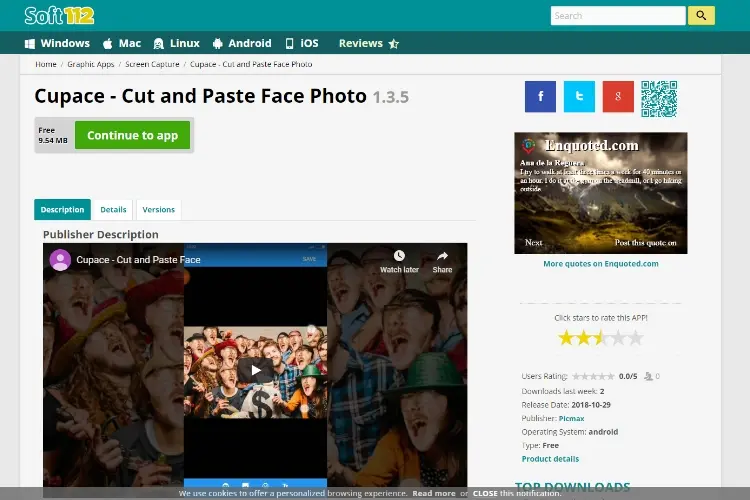
Task: Click Post this quote on
Action: tap(645, 243)
